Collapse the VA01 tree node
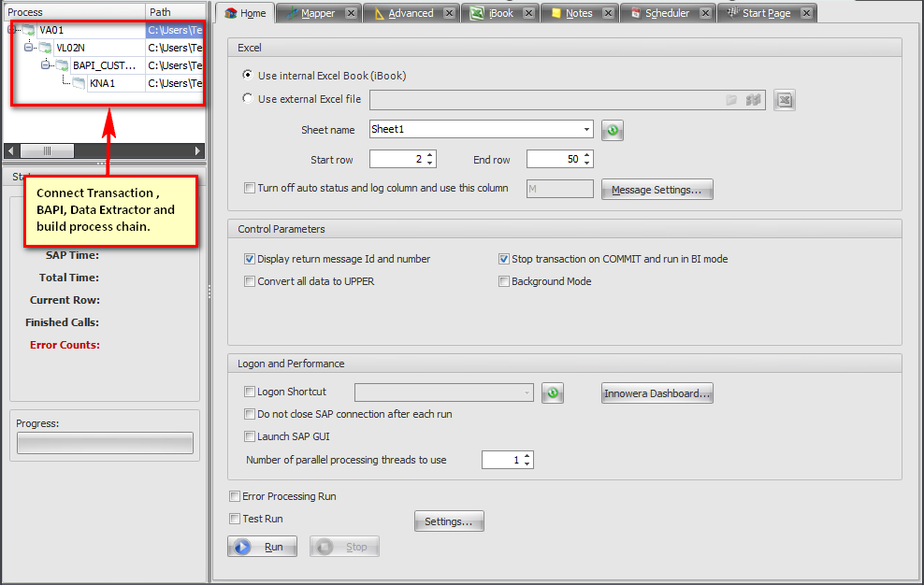This screenshot has width=924, height=585. click(x=12, y=30)
